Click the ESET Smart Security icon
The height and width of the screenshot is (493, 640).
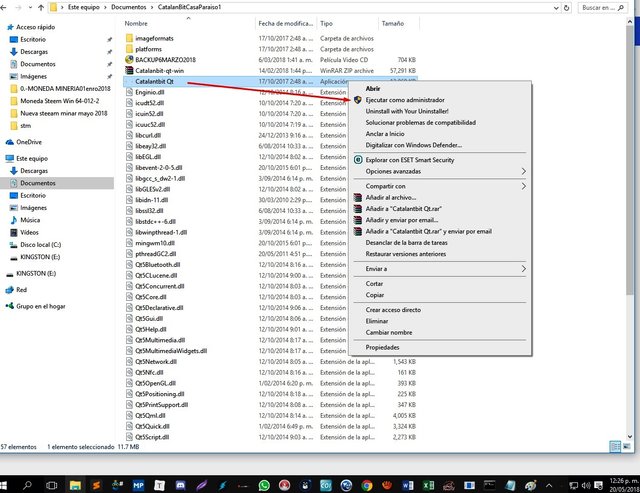[x=358, y=160]
